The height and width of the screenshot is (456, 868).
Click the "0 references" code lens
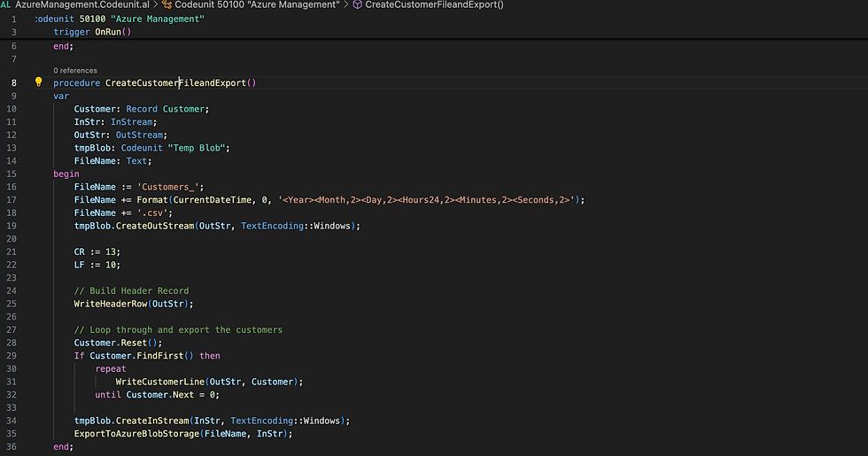75,70
